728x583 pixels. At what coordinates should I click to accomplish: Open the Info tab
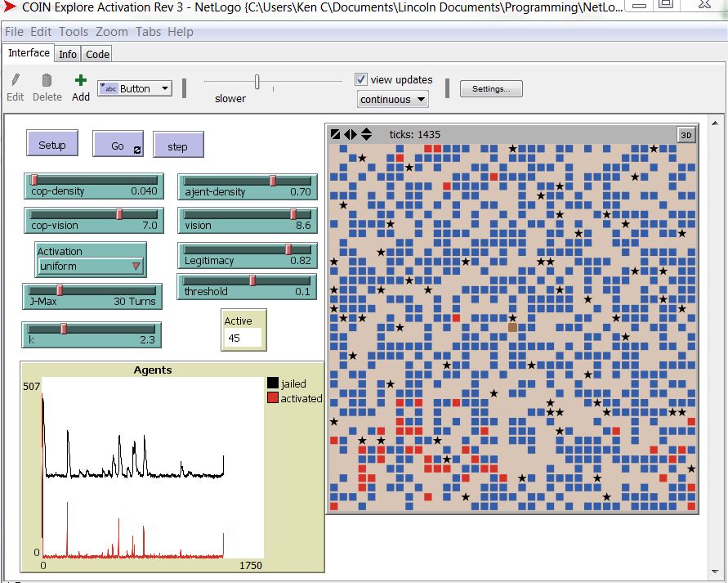point(68,54)
